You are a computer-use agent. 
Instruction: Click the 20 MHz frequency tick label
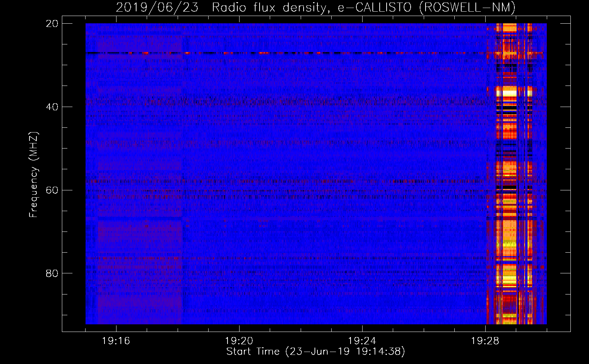pos(52,24)
